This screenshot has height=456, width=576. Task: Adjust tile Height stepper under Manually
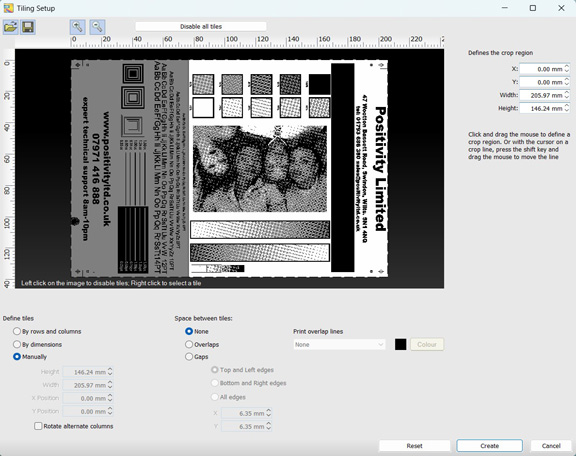[x=110, y=372]
